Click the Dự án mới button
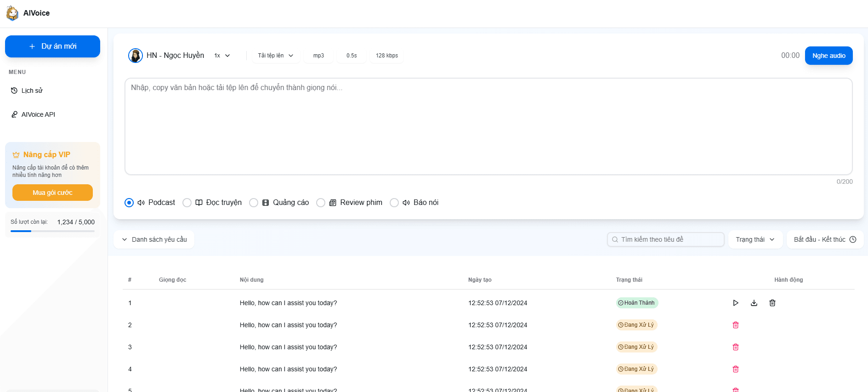 click(x=52, y=46)
